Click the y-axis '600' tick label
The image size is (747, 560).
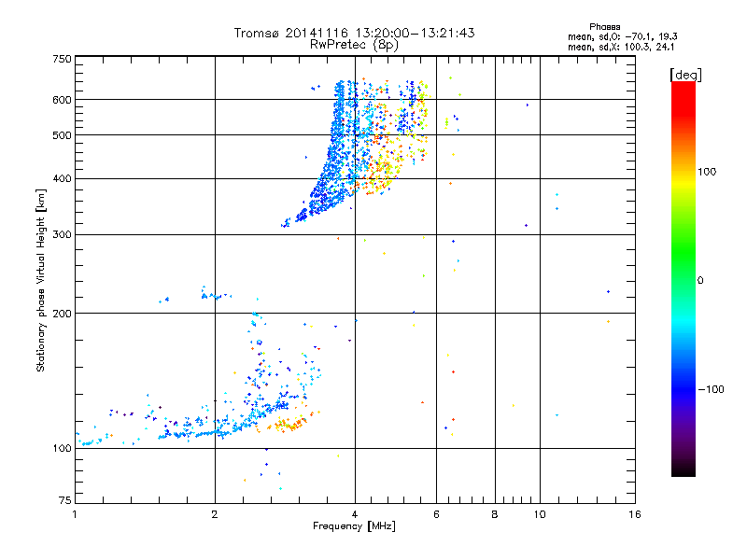click(62, 100)
